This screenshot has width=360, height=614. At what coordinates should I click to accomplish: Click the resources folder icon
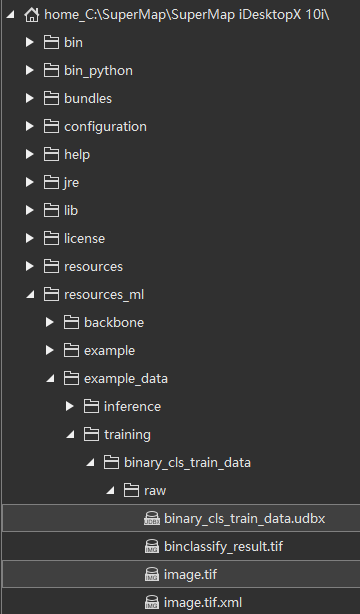tap(51, 266)
